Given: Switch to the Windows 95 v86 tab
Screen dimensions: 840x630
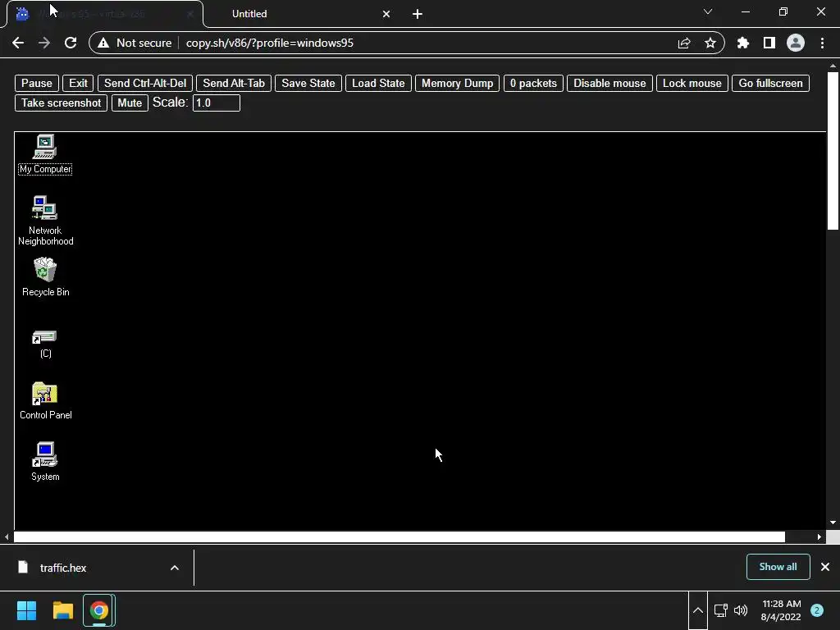Looking at the screenshot, I should (x=104, y=14).
